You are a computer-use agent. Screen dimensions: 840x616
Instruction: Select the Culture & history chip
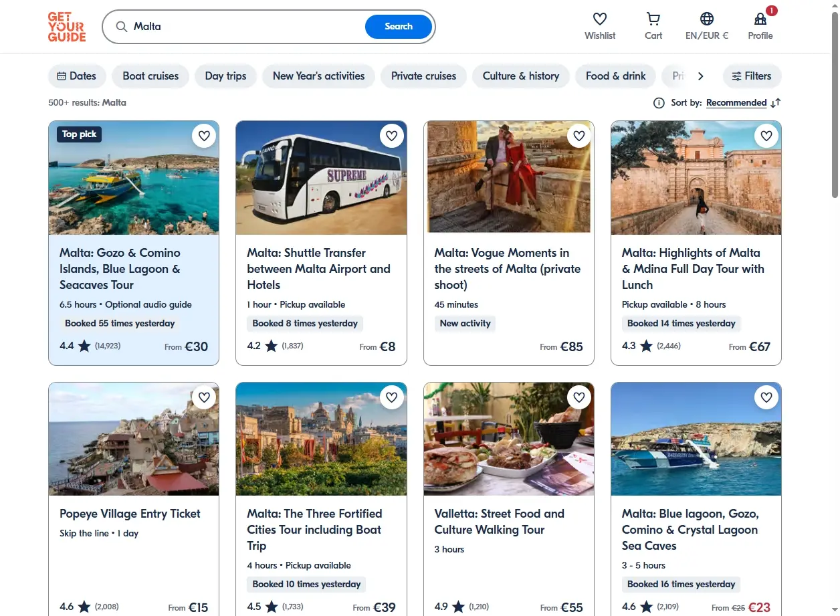click(521, 76)
